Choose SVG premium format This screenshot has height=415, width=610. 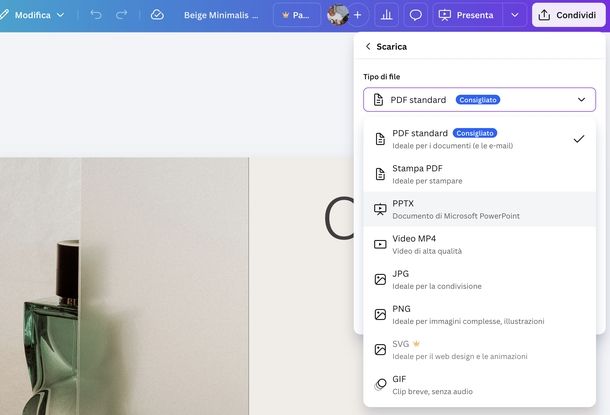pyautogui.click(x=479, y=350)
